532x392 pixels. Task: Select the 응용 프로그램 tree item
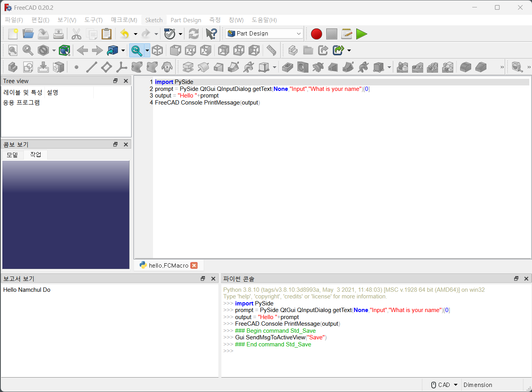pos(21,103)
